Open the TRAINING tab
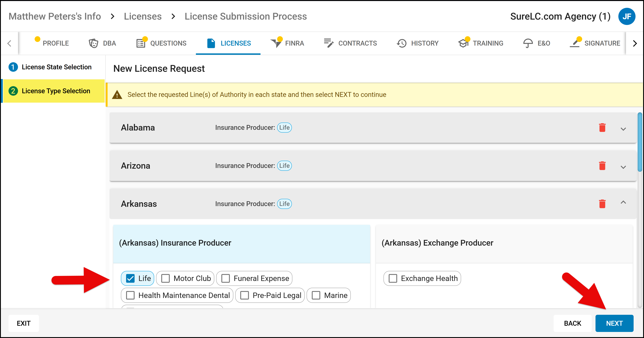The width and height of the screenshot is (644, 338). click(481, 43)
